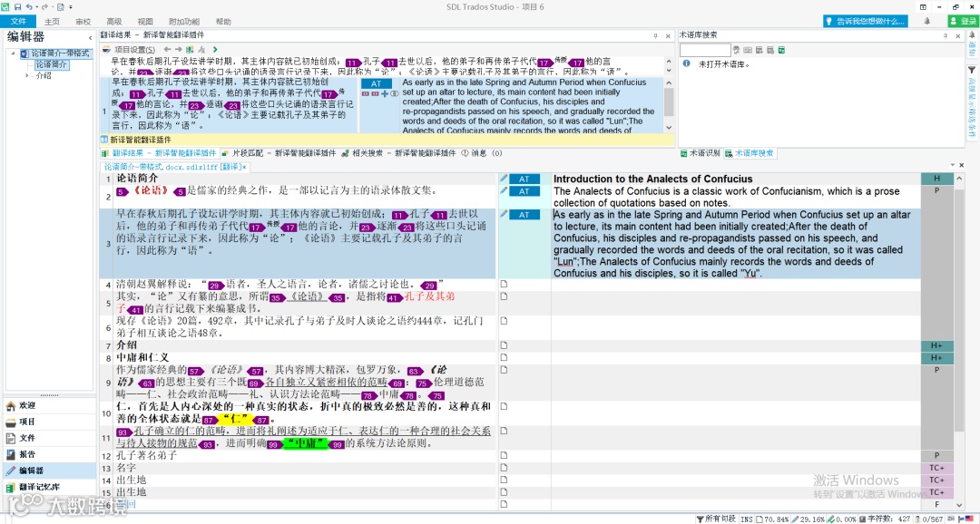Open the 相关搜索 tab
980x524 pixels.
[x=397, y=153]
